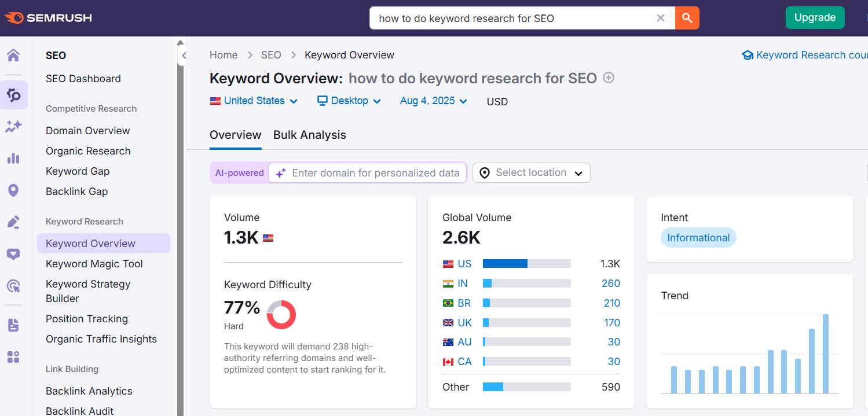Open Keyword Magic Tool in the sidebar
Viewport: 868px width, 416px height.
coord(94,264)
